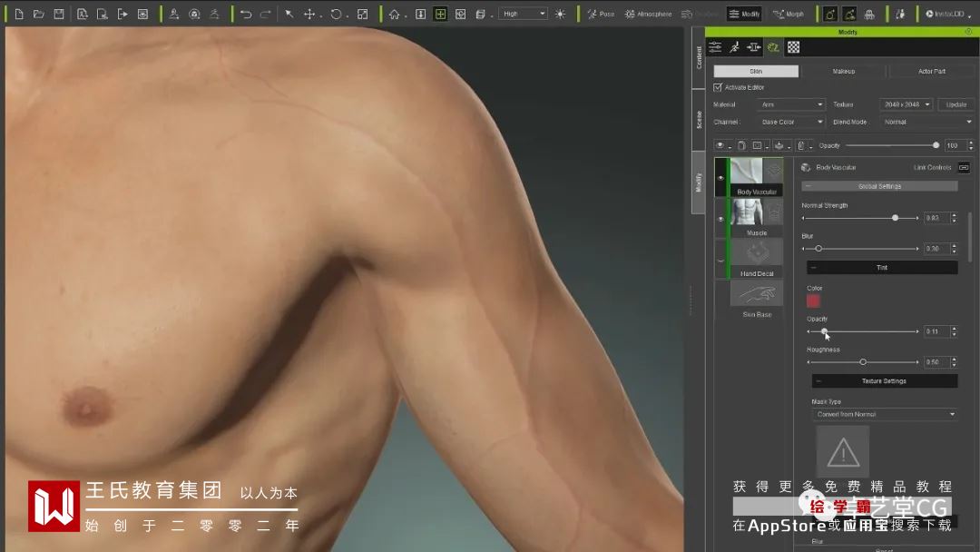Image resolution: width=980 pixels, height=552 pixels.
Task: Open the motion pose tab in the Modify panel
Action: (x=734, y=47)
